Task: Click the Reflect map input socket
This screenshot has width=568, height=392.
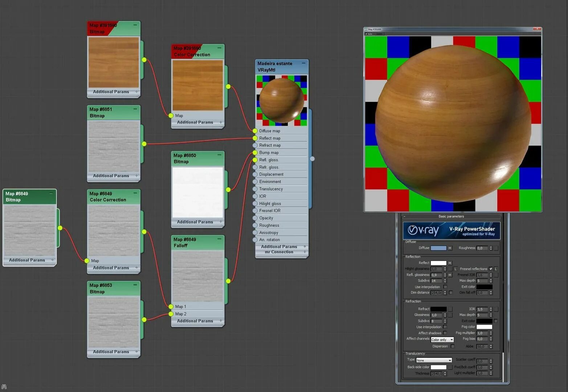Action: 255,138
